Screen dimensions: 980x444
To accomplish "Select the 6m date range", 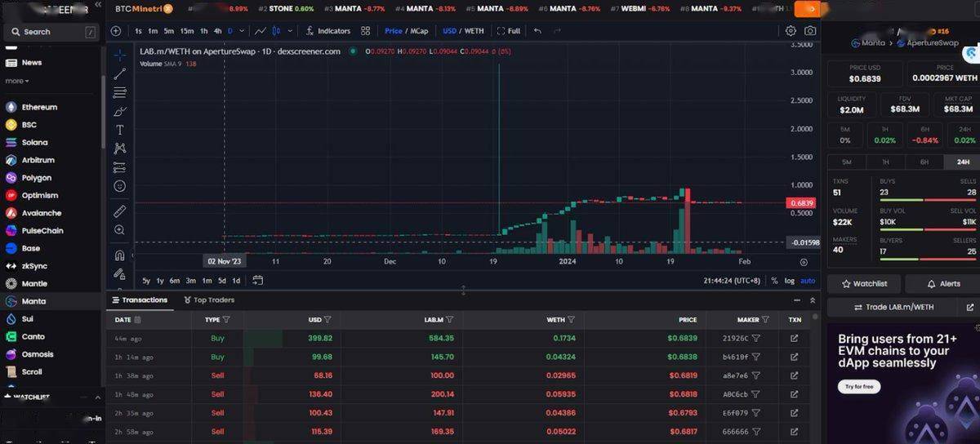I will pos(175,281).
